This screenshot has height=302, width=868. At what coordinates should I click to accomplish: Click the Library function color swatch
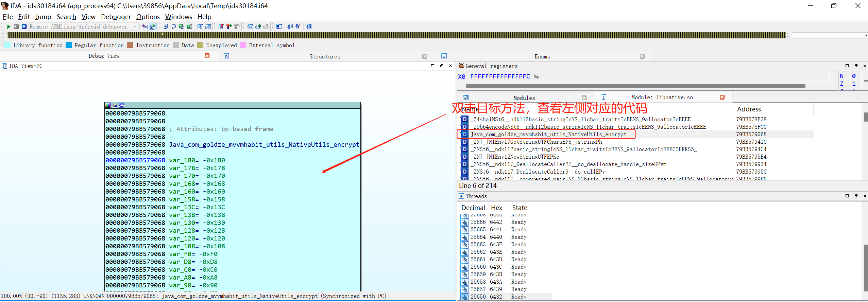(x=7, y=45)
